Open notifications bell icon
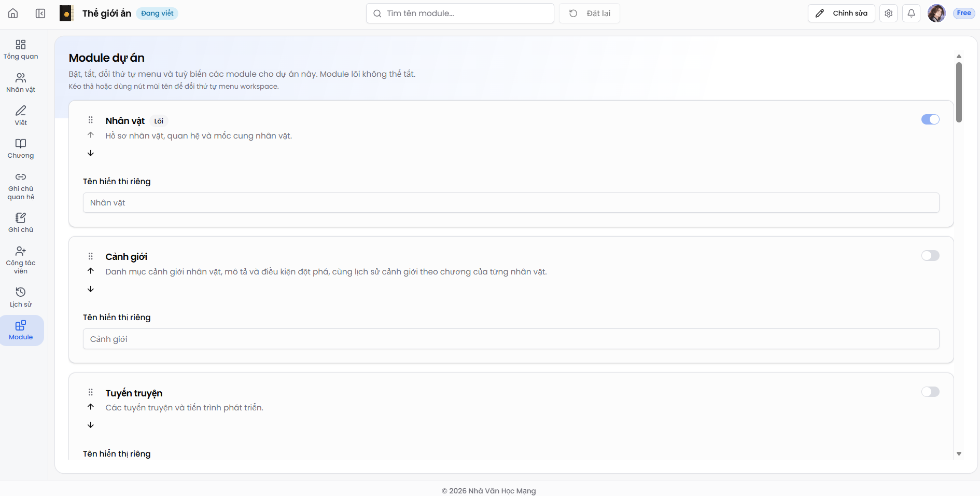The width and height of the screenshot is (980, 496). pos(912,13)
